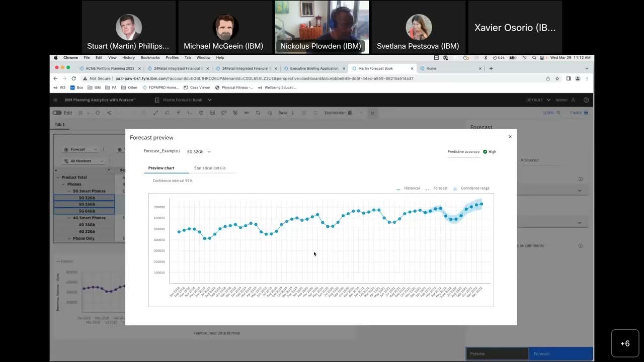
Task: Click the swap axes diagonal arrow icon
Action: click(155, 113)
